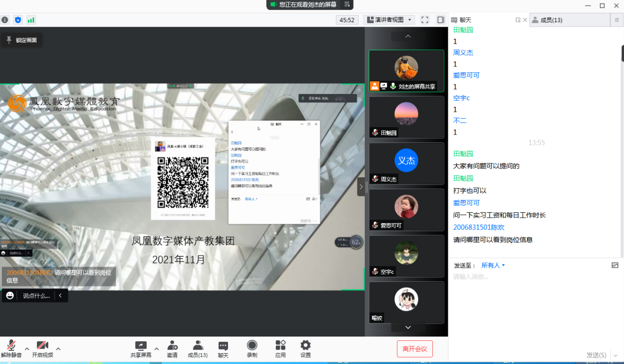Click chat message 打字也可以
The height and width of the screenshot is (364, 624).
(x=470, y=191)
